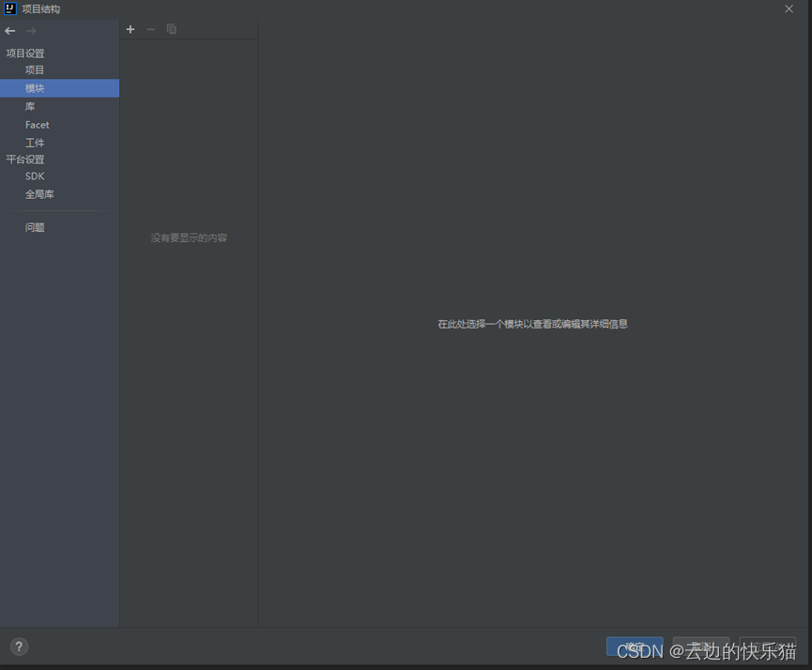Click the IntelliJ logo in title bar
This screenshot has height=670, width=812.
tap(9, 8)
